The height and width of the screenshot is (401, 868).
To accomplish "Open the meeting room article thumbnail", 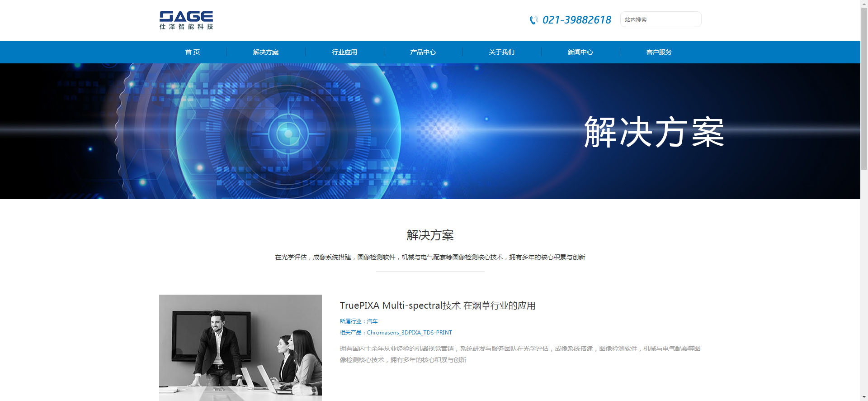I will [x=241, y=348].
